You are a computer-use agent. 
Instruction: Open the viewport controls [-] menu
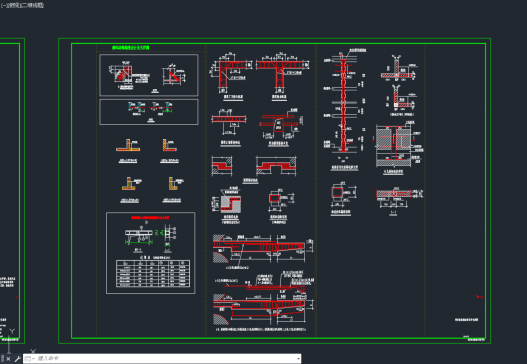[3, 5]
